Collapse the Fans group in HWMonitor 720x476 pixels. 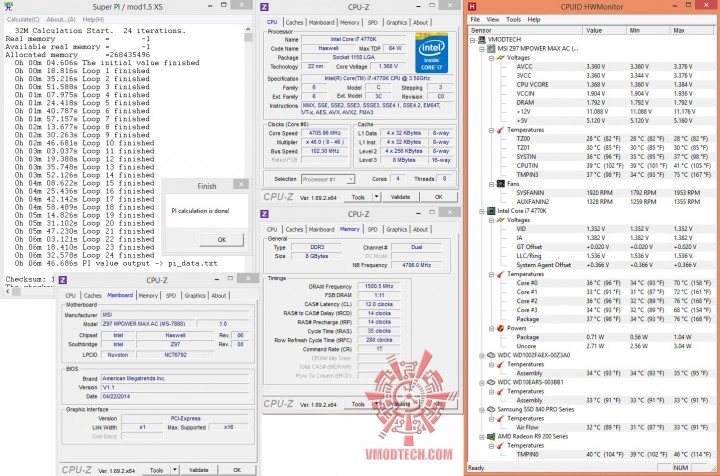point(491,184)
